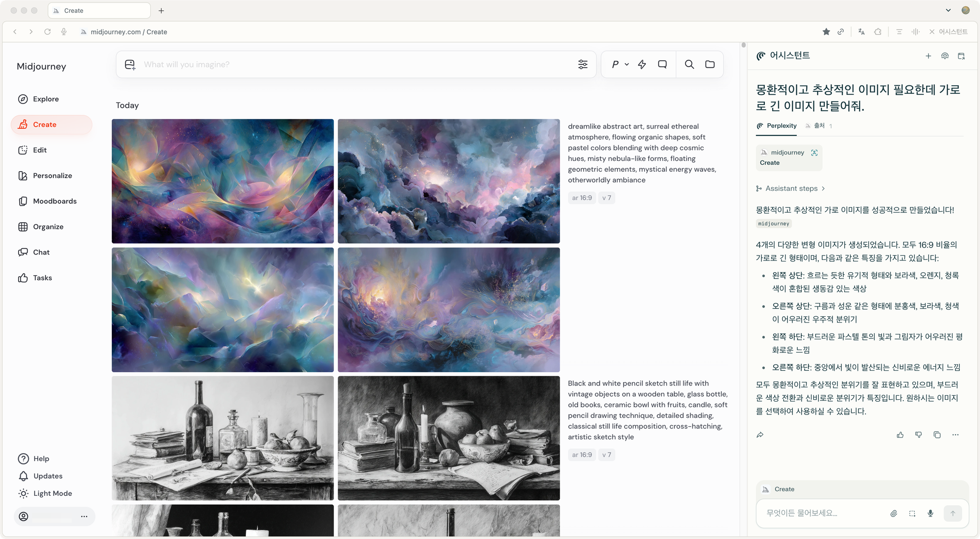This screenshot has width=980, height=539.
Task: Click the thumbs up feedback icon
Action: pyautogui.click(x=900, y=435)
